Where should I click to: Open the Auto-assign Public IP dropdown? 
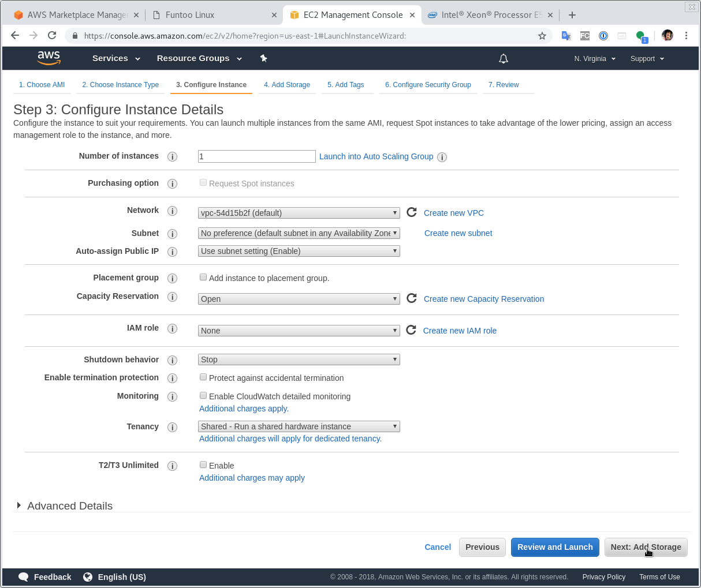pyautogui.click(x=299, y=251)
